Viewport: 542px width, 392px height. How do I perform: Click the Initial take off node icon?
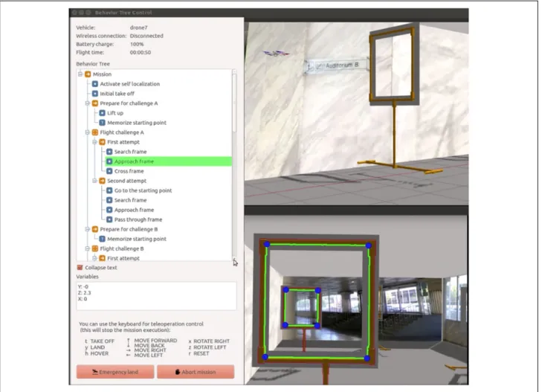(95, 93)
